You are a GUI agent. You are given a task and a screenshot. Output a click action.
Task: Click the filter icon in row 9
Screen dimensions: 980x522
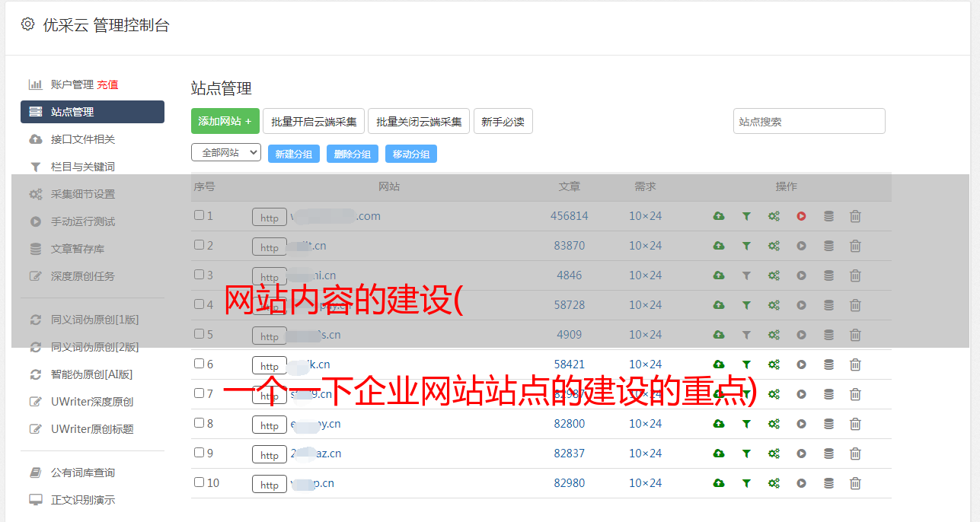point(746,454)
